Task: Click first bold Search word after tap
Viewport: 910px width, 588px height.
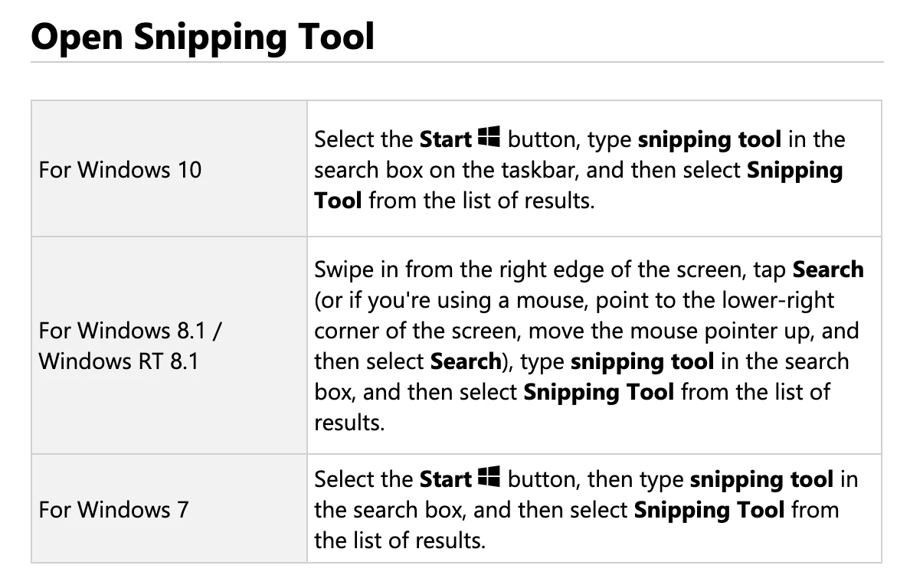Action: [828, 269]
